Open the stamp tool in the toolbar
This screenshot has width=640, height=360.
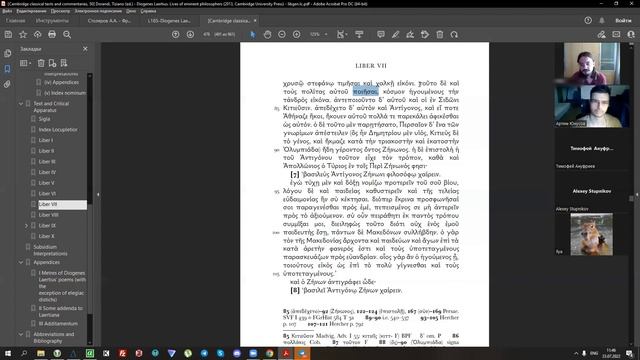tap(425, 35)
